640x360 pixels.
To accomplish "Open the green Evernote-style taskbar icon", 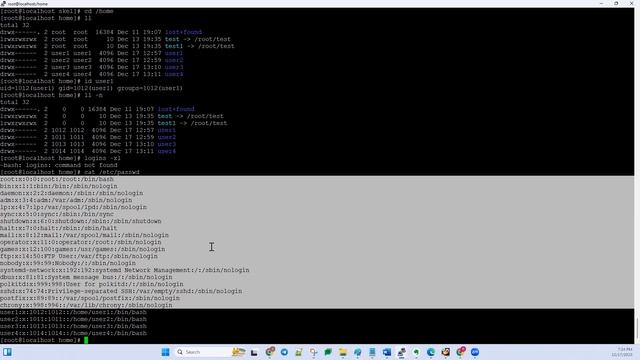I will click(x=416, y=352).
